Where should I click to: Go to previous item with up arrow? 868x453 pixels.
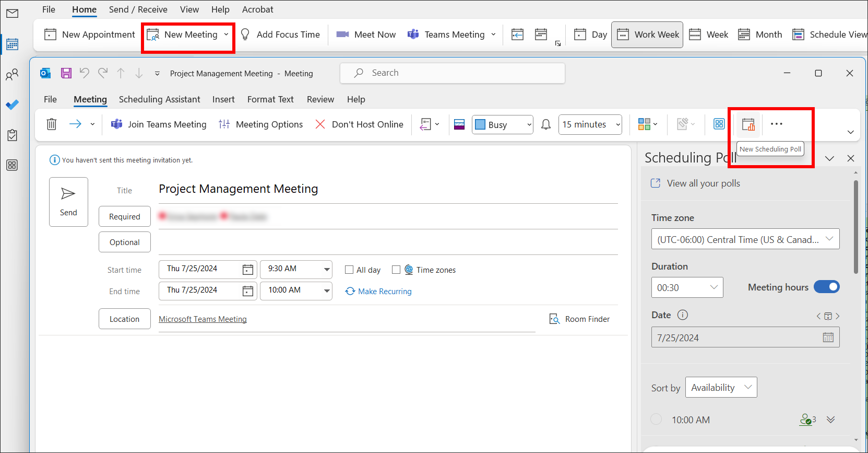click(x=121, y=73)
